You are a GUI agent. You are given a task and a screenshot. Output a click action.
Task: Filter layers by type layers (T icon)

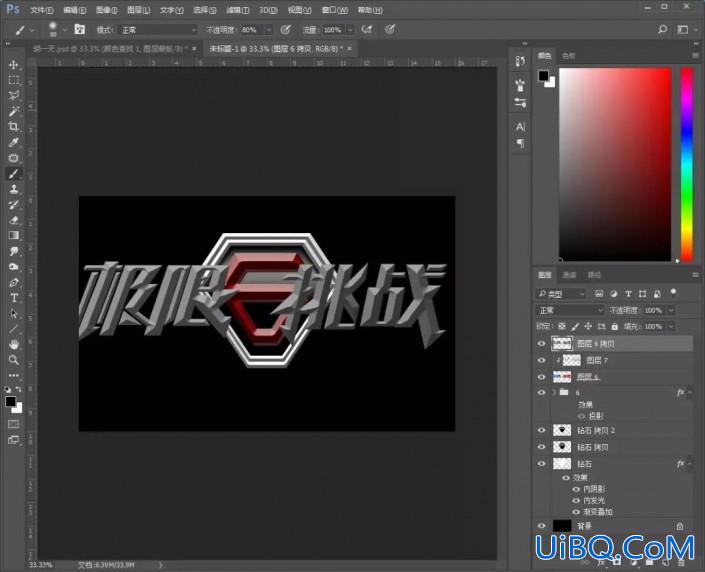click(629, 294)
